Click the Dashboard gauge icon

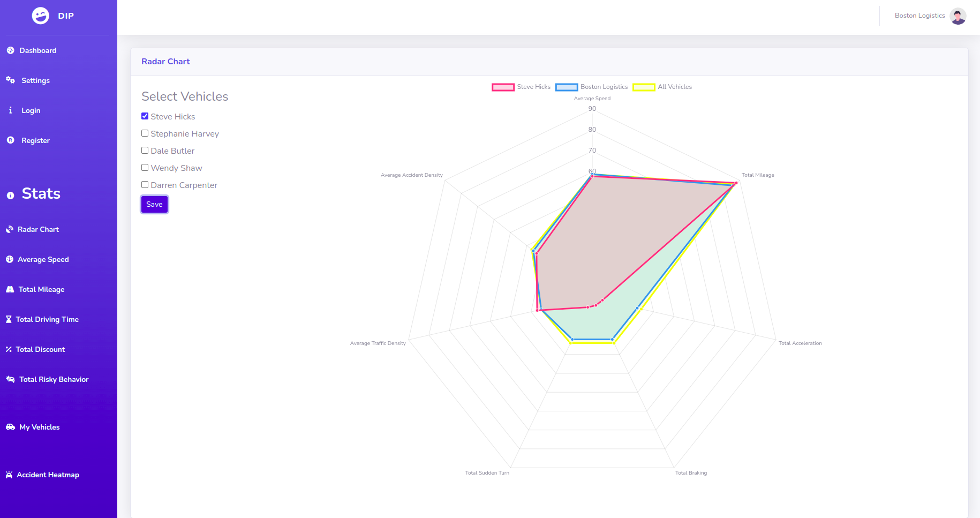10,50
